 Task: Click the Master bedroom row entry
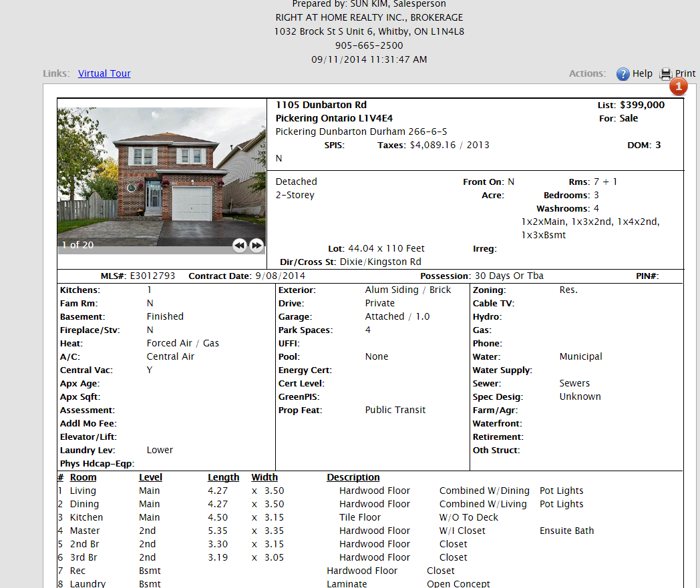[85, 531]
